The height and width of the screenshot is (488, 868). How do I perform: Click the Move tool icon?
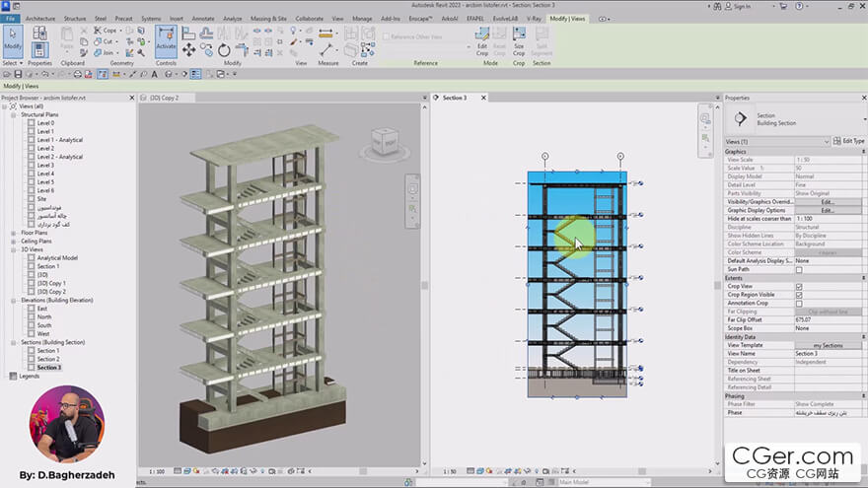coord(187,50)
